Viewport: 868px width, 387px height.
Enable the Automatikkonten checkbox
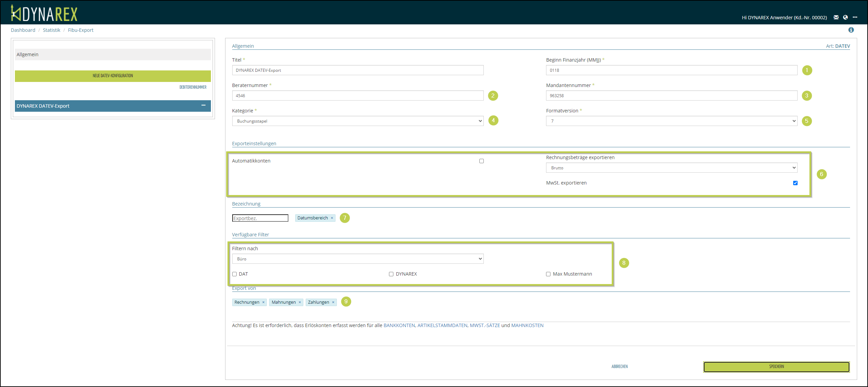(481, 161)
